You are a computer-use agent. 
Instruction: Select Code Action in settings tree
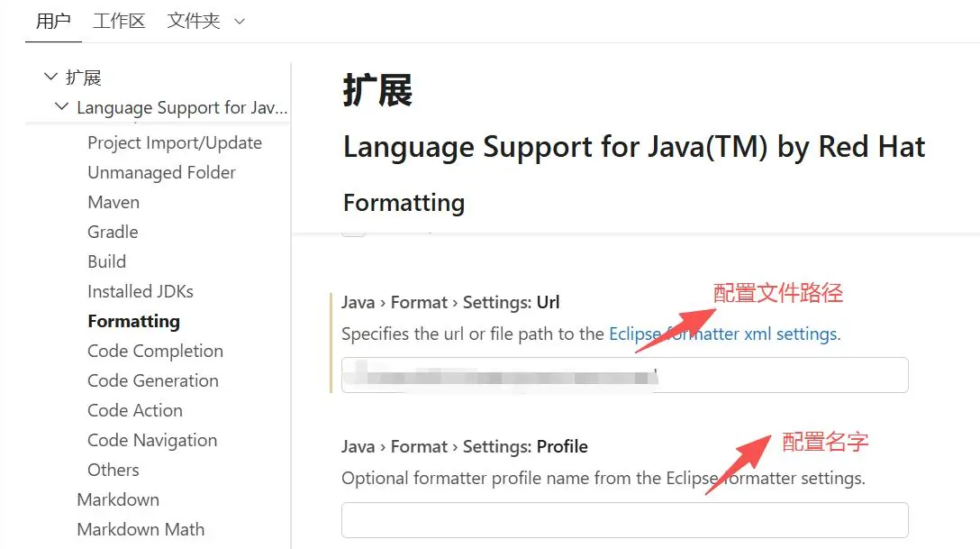[135, 410]
